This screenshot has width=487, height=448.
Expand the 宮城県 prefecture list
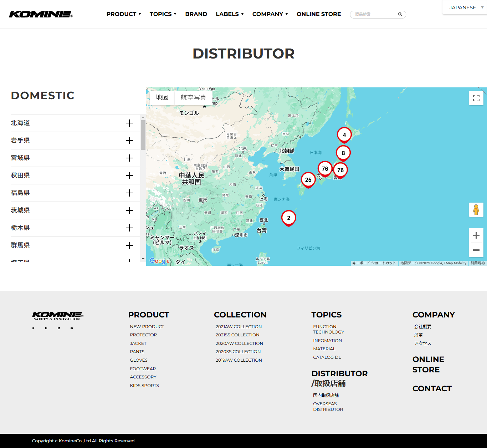(129, 158)
